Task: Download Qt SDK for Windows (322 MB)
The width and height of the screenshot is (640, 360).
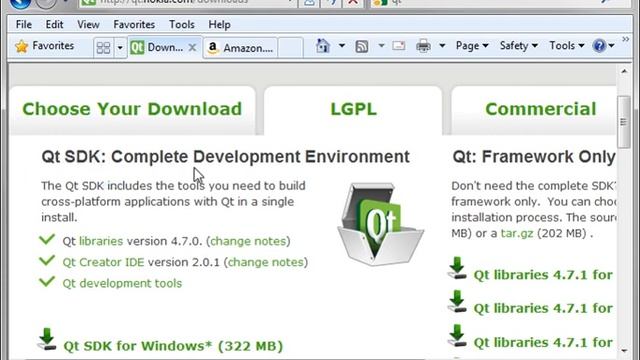Action: pos(173,346)
